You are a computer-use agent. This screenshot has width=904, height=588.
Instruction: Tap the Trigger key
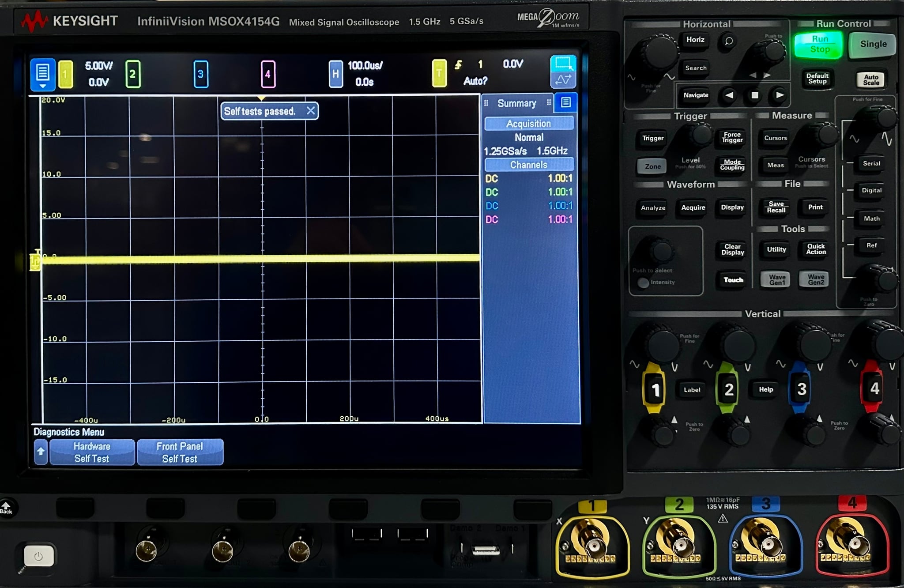[x=653, y=138]
